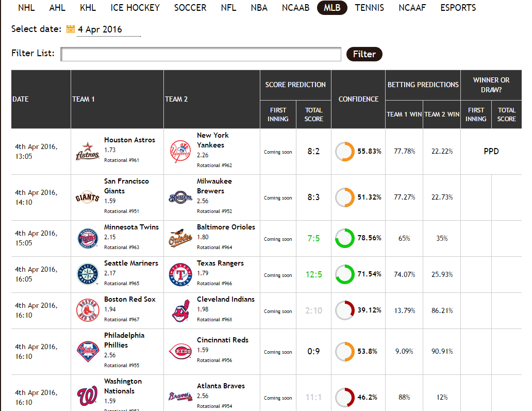This screenshot has height=411, width=532.
Task: Open the Milwaukee Brewers team link
Action: [x=214, y=186]
